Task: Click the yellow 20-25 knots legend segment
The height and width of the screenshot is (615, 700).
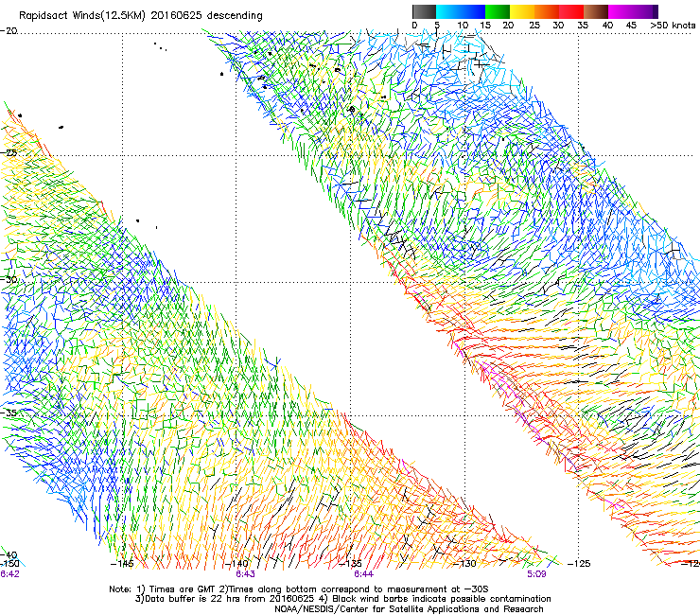Action: tap(522, 11)
